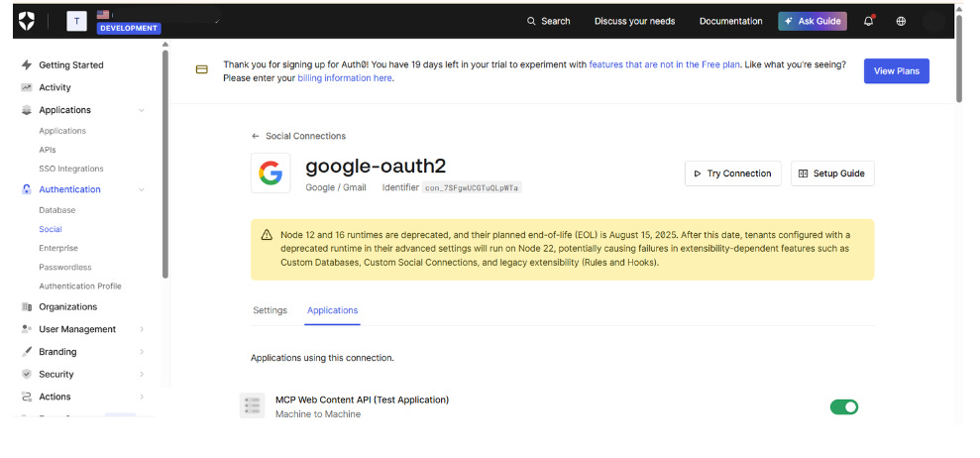Click the 'Google / Gmail' label

click(336, 187)
